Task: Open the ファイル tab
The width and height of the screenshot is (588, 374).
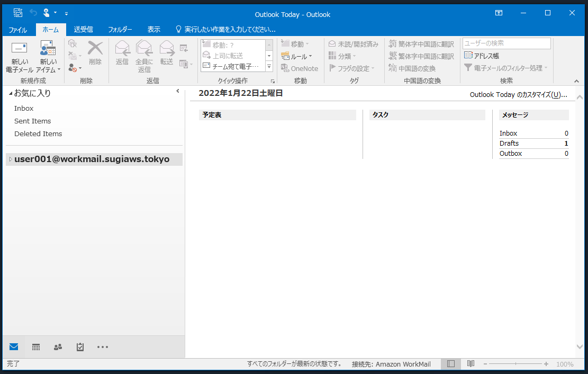Action: 17,30
